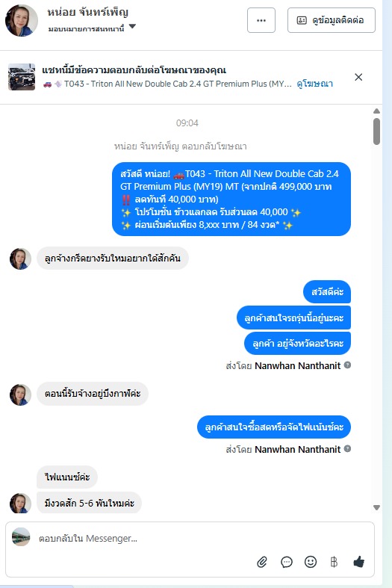This screenshot has height=588, width=392.
Task: Open the emoji picker smiley icon
Action: 311,562
